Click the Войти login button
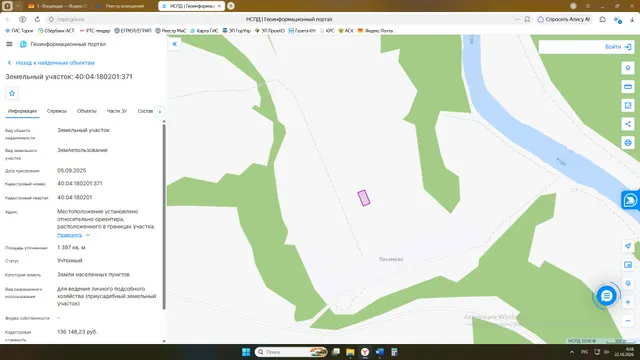The width and height of the screenshot is (640, 360). pyautogui.click(x=618, y=47)
